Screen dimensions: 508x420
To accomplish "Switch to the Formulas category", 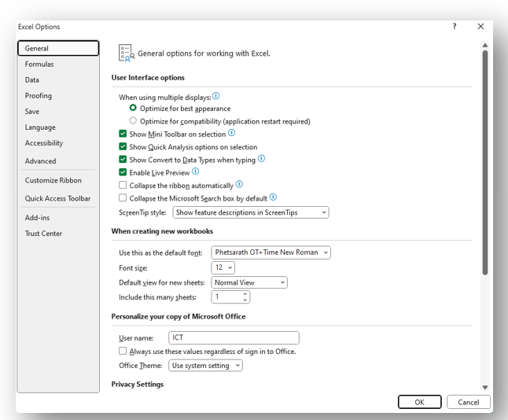I will click(x=39, y=64).
